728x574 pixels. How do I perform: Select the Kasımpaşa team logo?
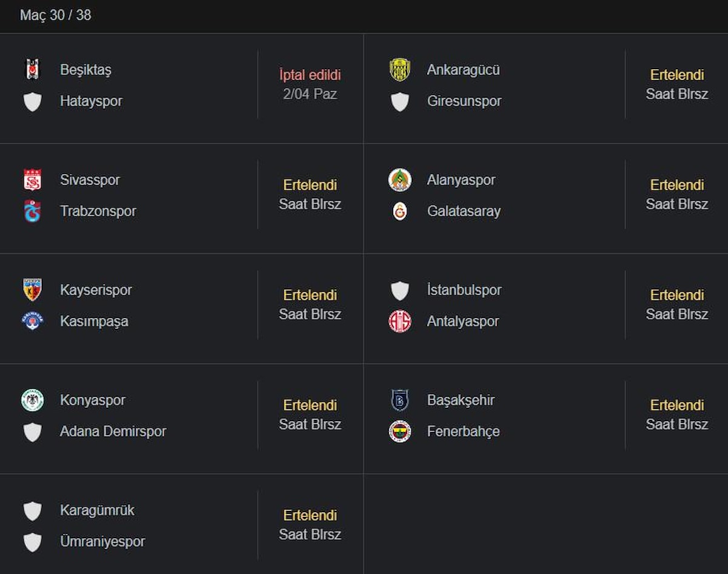coord(32,322)
